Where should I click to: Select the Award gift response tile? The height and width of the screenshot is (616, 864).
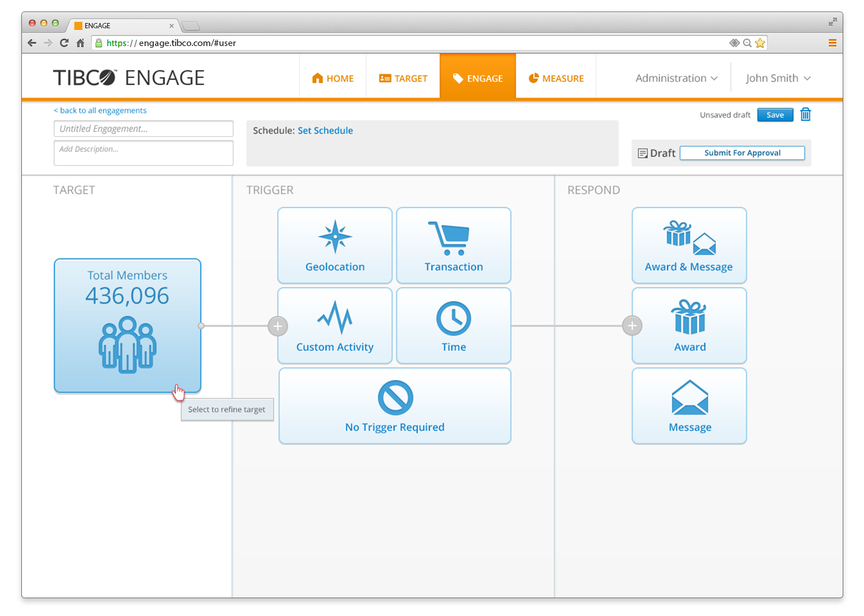point(689,326)
